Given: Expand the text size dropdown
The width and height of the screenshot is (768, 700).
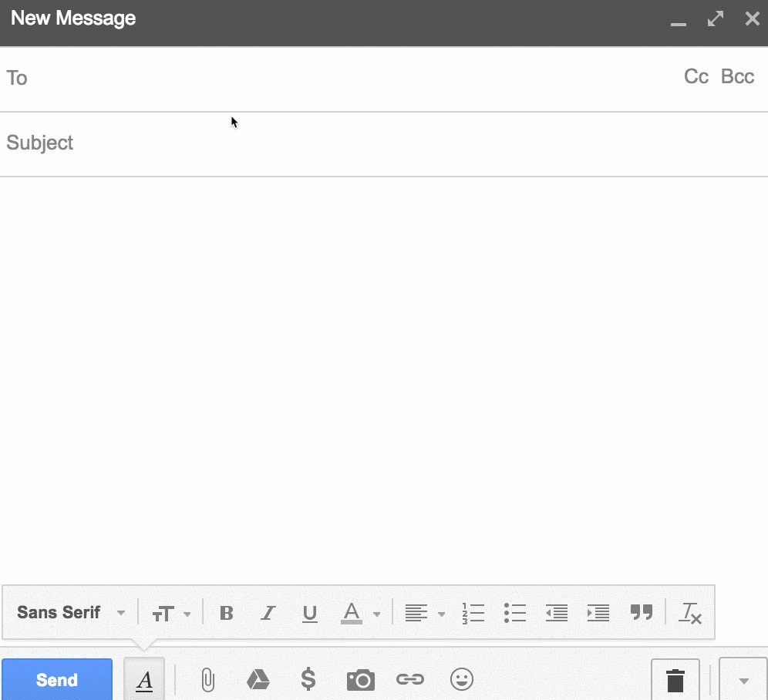Looking at the screenshot, I should click(171, 613).
